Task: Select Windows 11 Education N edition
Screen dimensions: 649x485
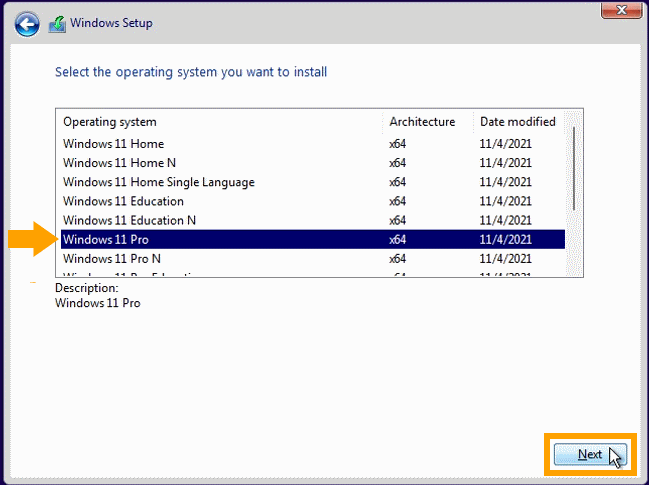Action: tap(313, 220)
